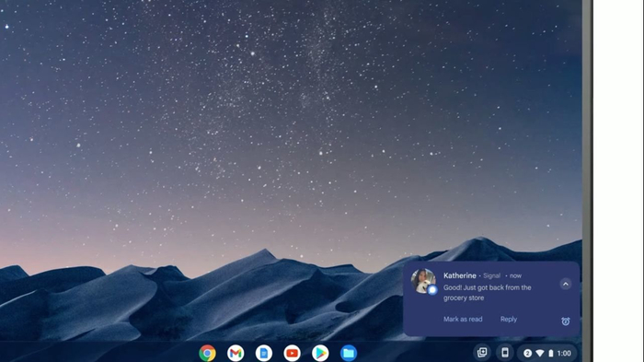Open the Phone Hub icon
Viewport: 644px width, 362px height.
pos(505,353)
